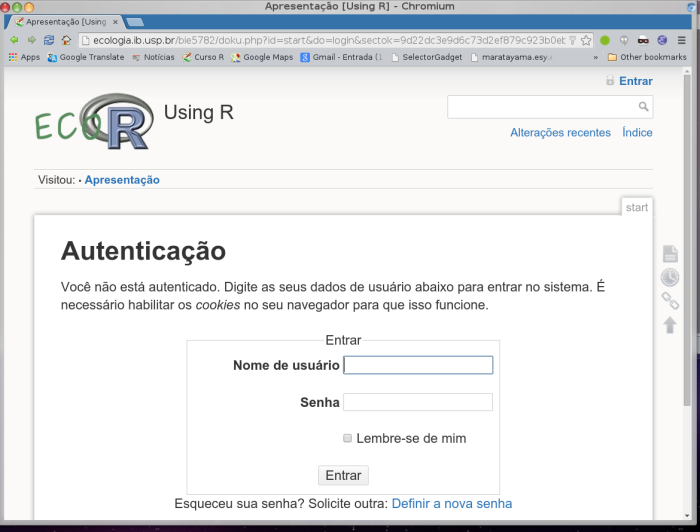
Task: Click the magnifier icon in the search box
Action: tap(643, 106)
